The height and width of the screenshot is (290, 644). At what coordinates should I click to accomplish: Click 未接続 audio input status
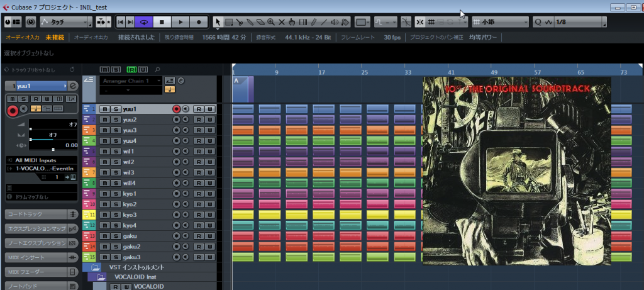[55, 37]
